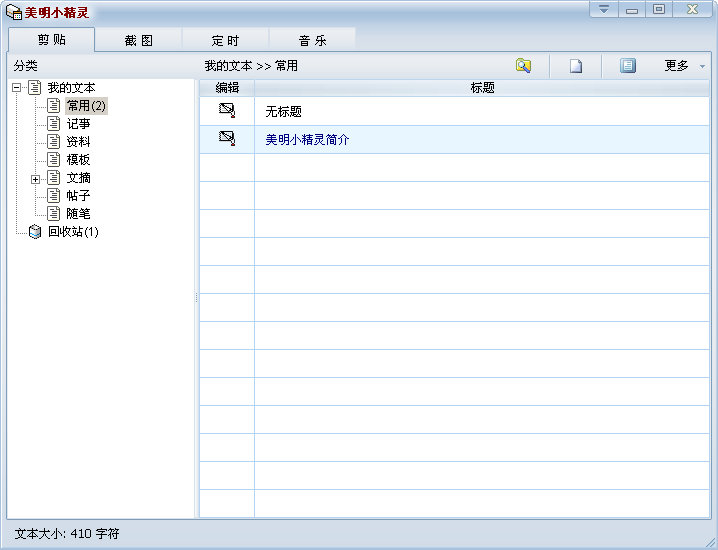This screenshot has width=718, height=550.
Task: Switch to the 截图 tab
Action: [x=139, y=40]
